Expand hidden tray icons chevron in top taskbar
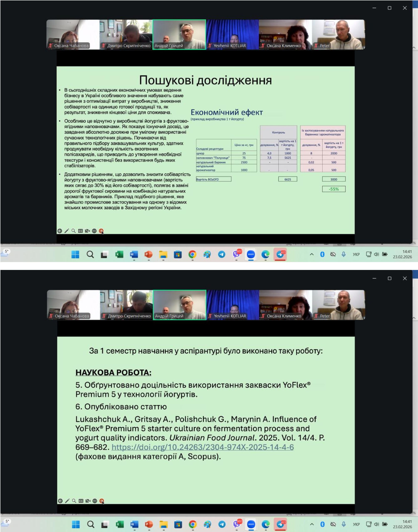 [312, 254]
